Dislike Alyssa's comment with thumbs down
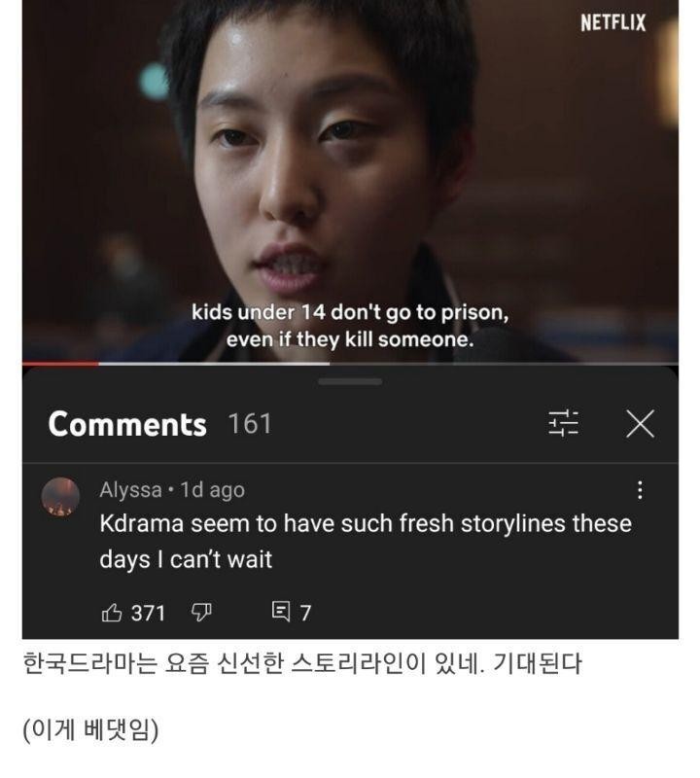Image resolution: width=700 pixels, height=778 pixels. tap(201, 613)
